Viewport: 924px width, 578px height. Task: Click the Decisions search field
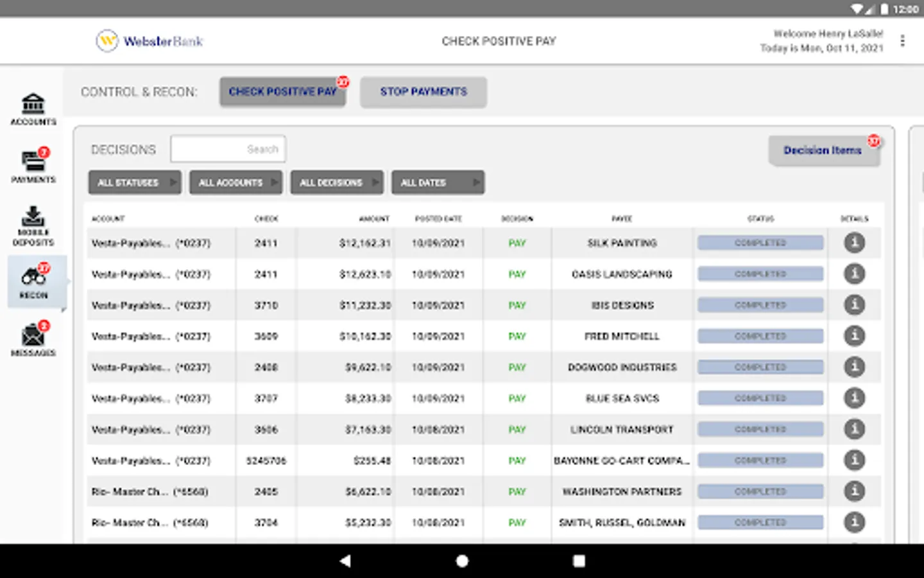228,149
